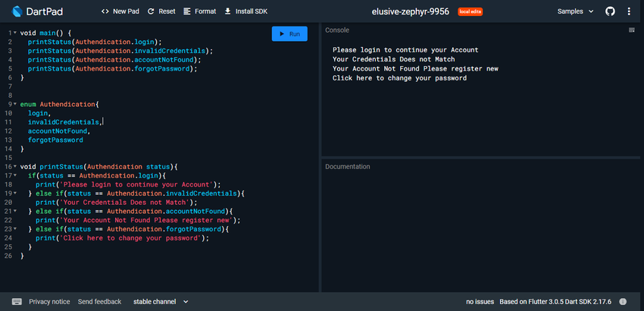Open the vertical three-dot more menu
The image size is (644, 311).
point(630,12)
